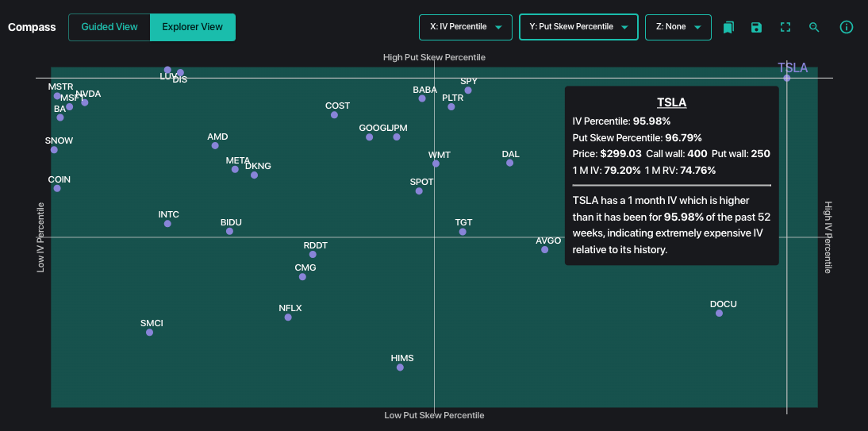Select the RDDT data point

coord(313,255)
